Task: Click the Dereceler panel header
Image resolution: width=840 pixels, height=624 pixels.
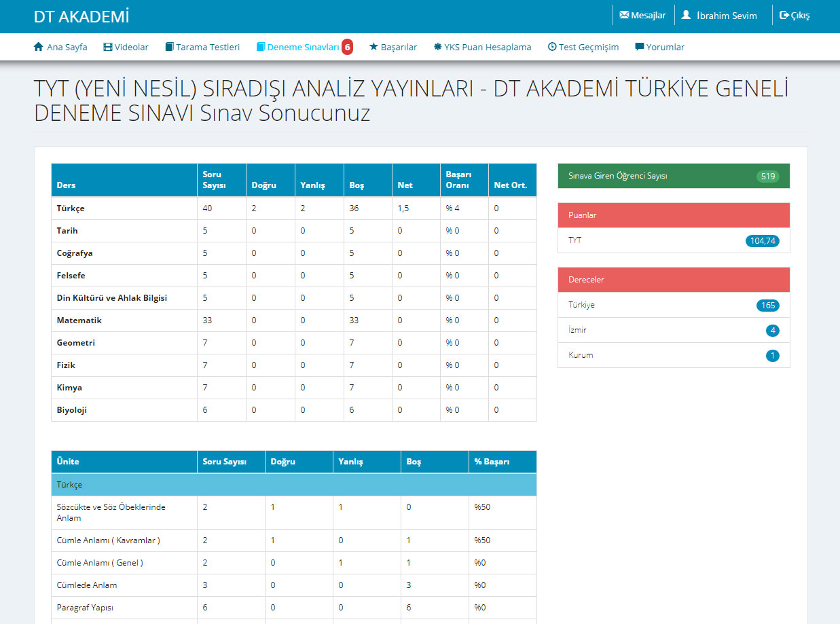Action: point(674,280)
